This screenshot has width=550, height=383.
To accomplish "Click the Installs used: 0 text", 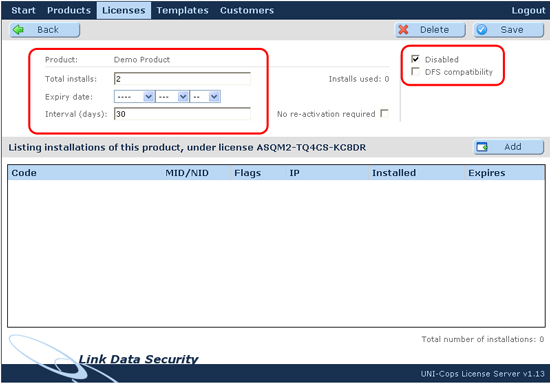I will pos(359,79).
